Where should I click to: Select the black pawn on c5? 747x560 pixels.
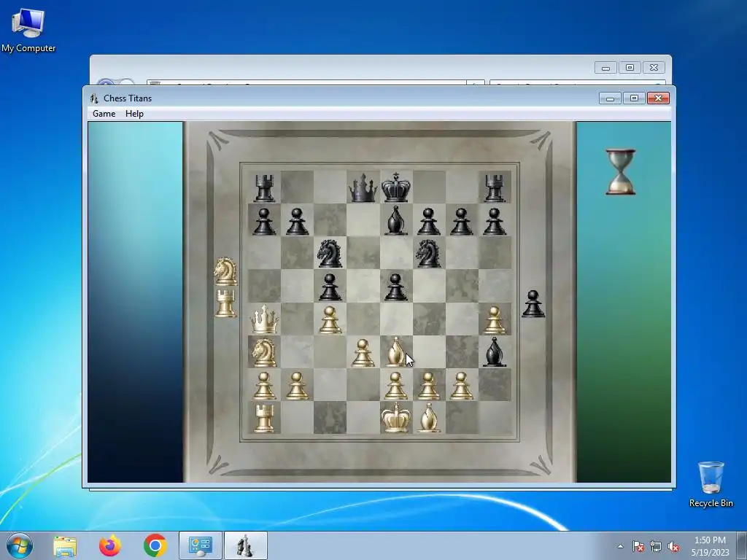330,287
